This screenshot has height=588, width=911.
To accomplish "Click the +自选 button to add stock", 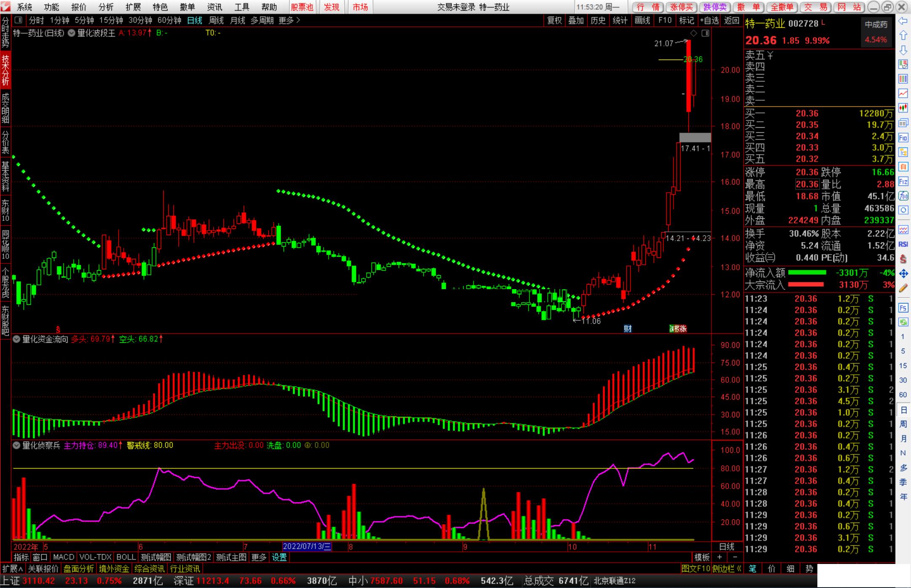I will tap(709, 20).
